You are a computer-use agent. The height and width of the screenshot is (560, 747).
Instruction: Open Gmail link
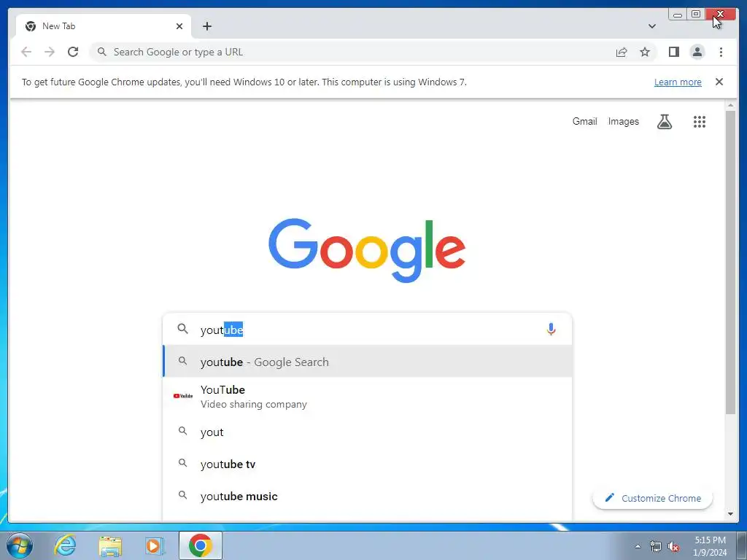(x=584, y=122)
